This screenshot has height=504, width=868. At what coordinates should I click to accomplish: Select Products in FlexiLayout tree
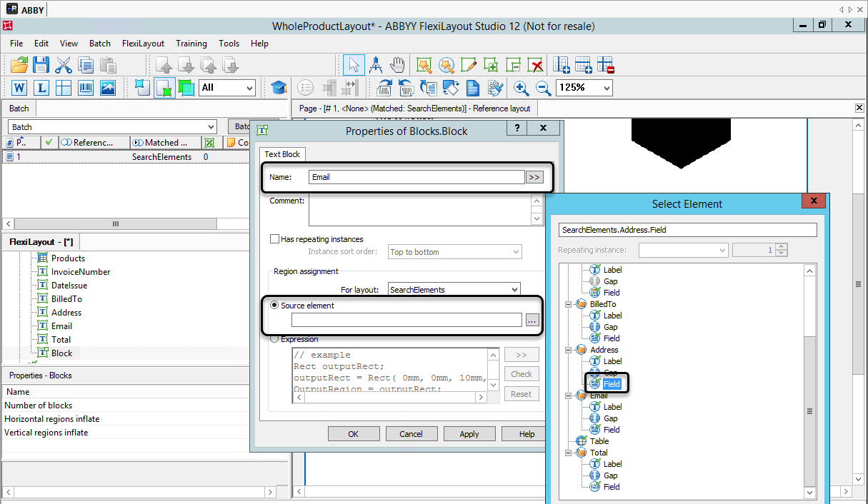[68, 258]
